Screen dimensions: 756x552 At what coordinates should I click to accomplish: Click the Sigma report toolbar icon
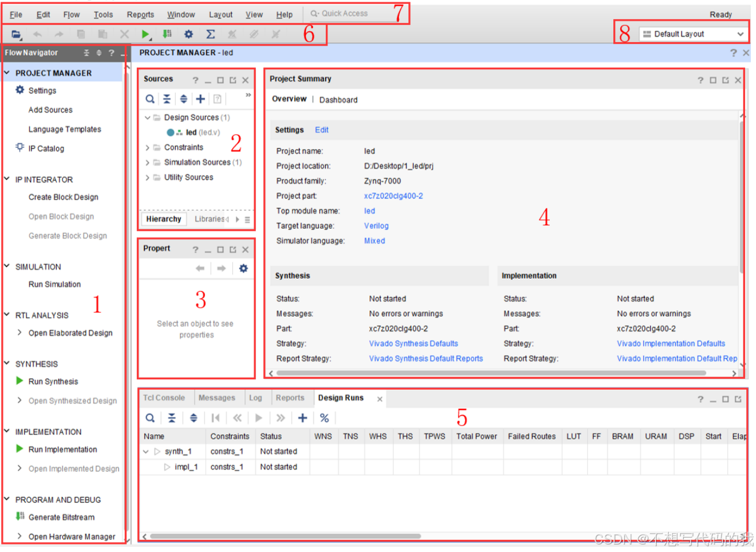pyautogui.click(x=210, y=35)
